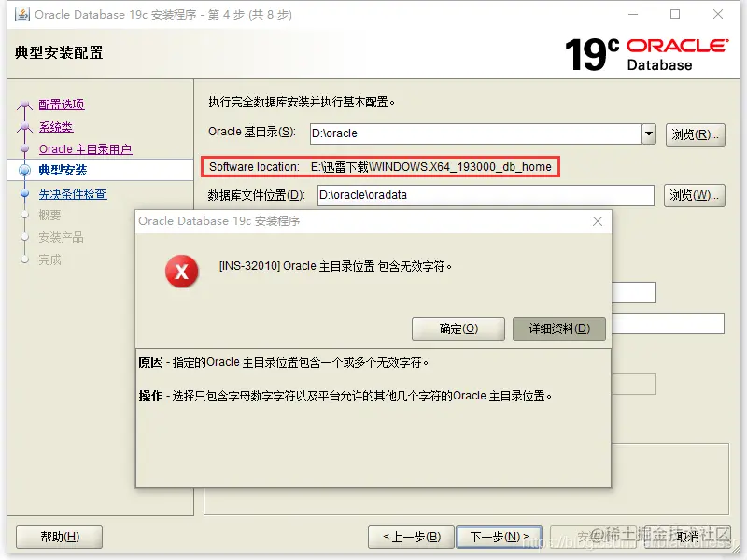The height and width of the screenshot is (560, 747).
Task: Click the red error X icon in the dialog
Action: [x=183, y=272]
